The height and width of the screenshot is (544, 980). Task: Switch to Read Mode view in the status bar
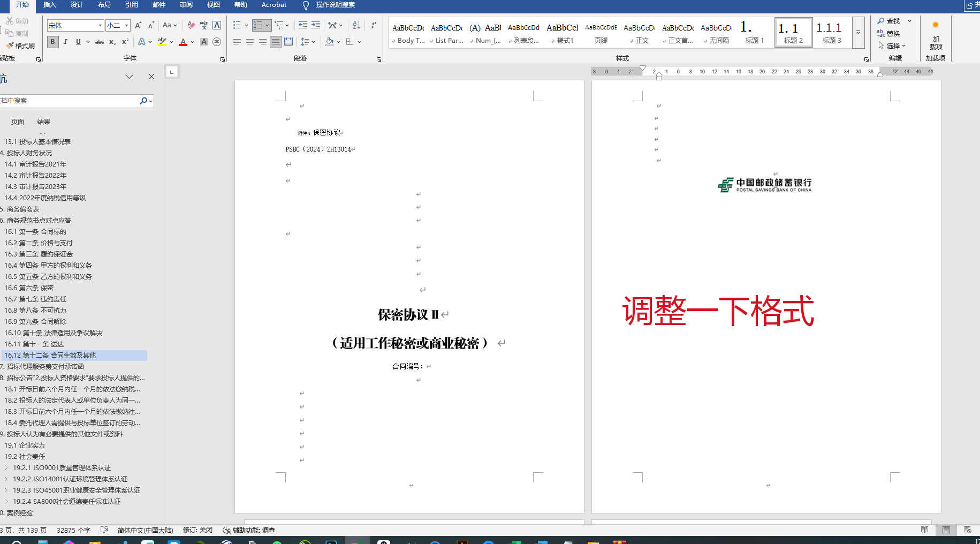click(x=924, y=530)
